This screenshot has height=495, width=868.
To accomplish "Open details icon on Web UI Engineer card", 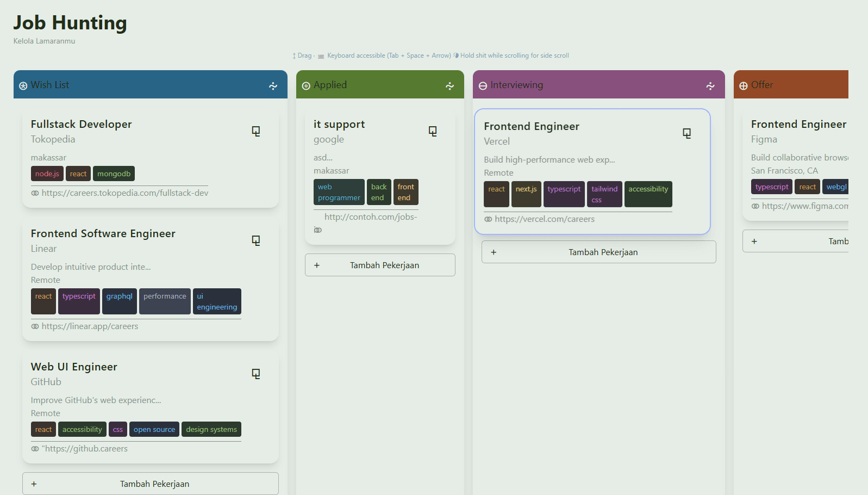I will (256, 374).
